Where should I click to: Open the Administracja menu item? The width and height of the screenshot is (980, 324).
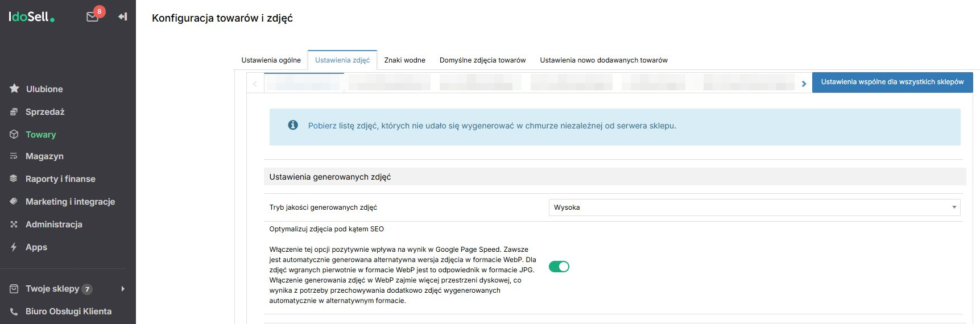tap(53, 225)
